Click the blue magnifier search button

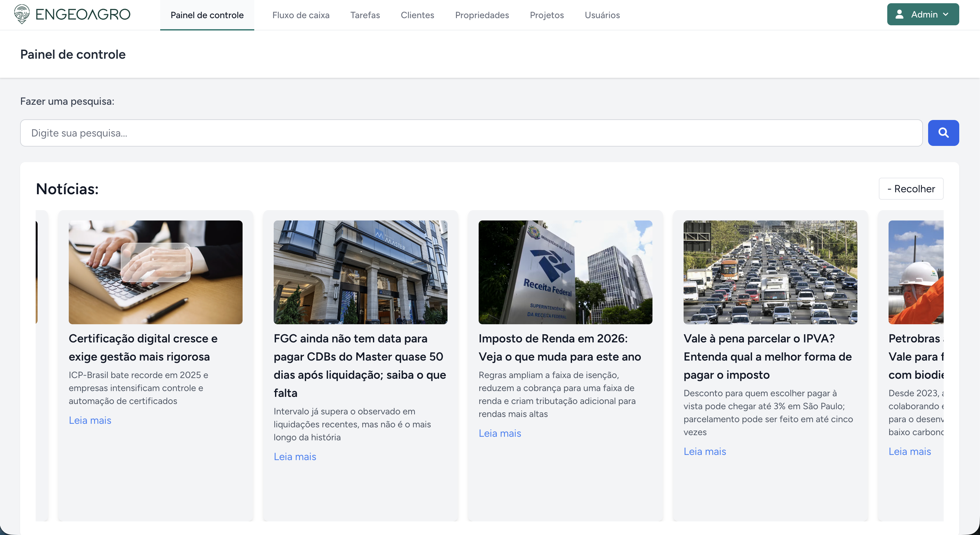pyautogui.click(x=943, y=133)
